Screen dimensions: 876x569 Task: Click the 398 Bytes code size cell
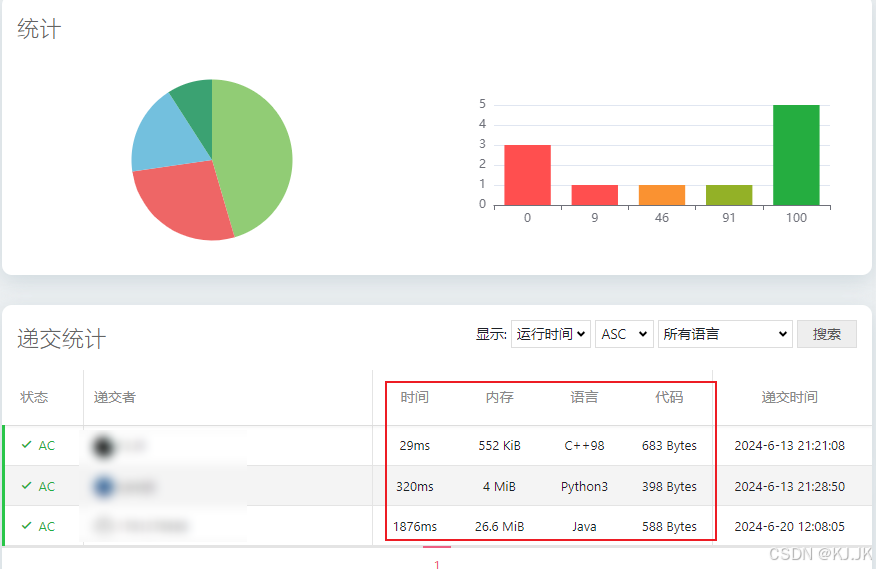click(669, 486)
